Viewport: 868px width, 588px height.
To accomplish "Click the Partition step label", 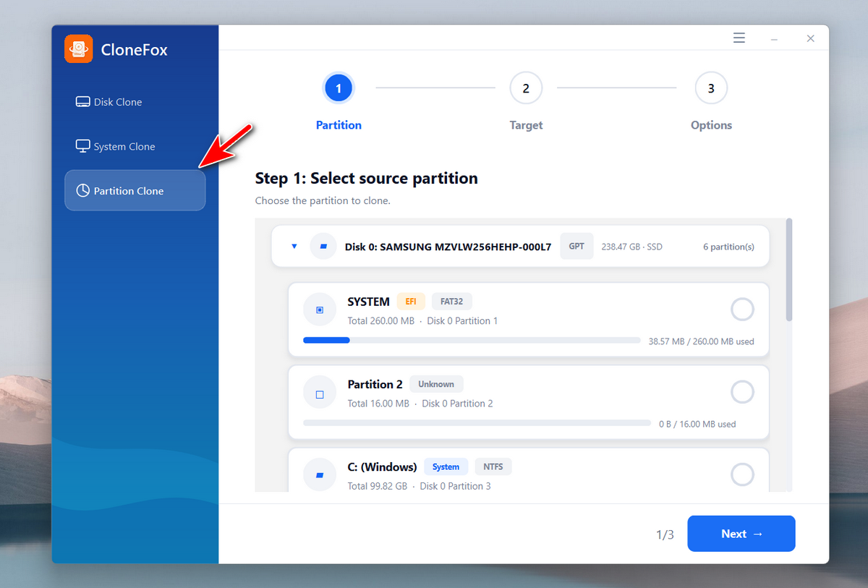I will (339, 125).
